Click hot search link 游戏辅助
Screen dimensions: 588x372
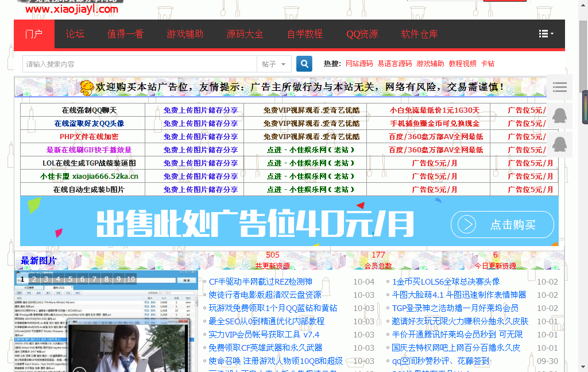[x=430, y=64]
